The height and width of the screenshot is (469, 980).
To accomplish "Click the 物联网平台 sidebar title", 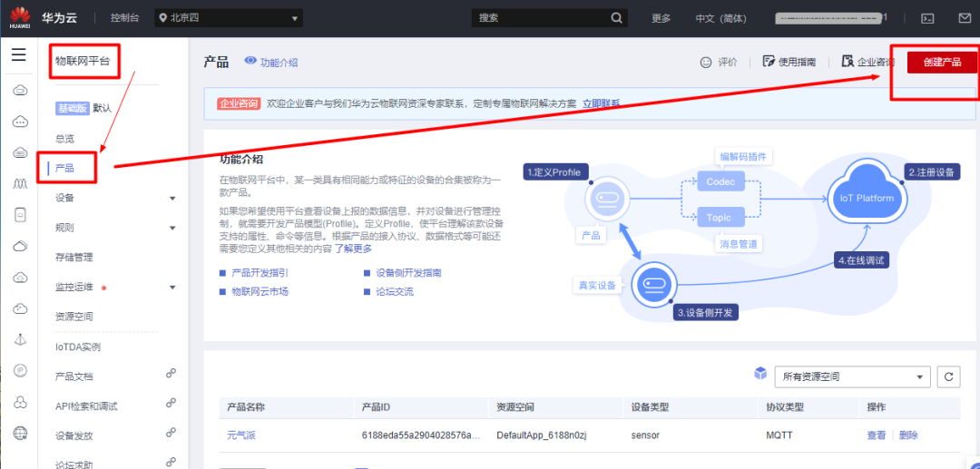I will (83, 61).
